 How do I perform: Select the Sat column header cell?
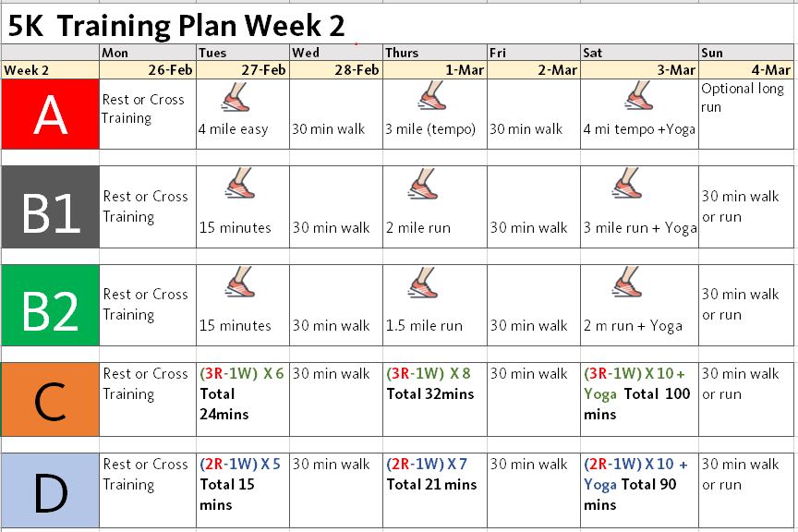point(639,53)
